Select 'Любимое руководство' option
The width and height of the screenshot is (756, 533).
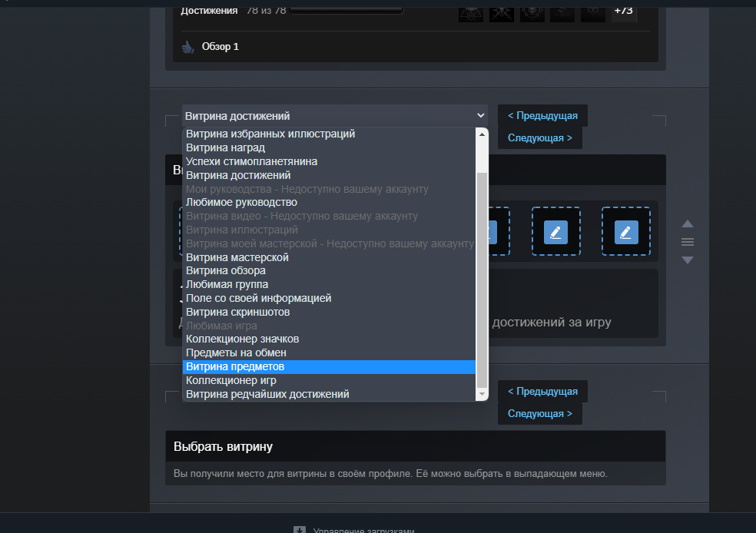point(329,203)
